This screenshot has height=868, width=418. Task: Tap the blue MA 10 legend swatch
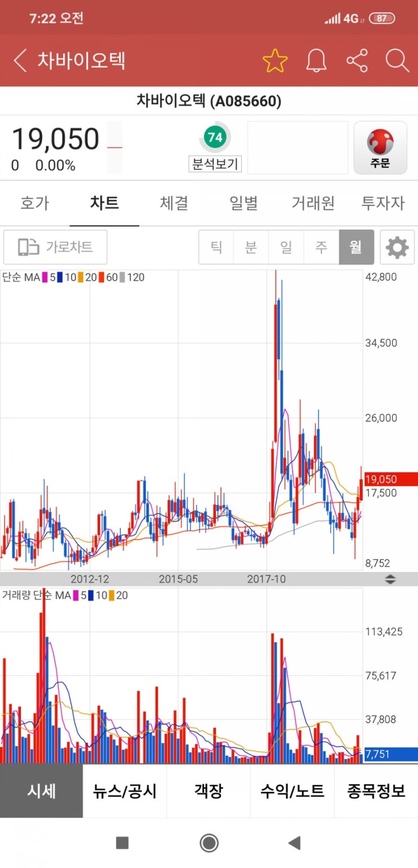60,277
